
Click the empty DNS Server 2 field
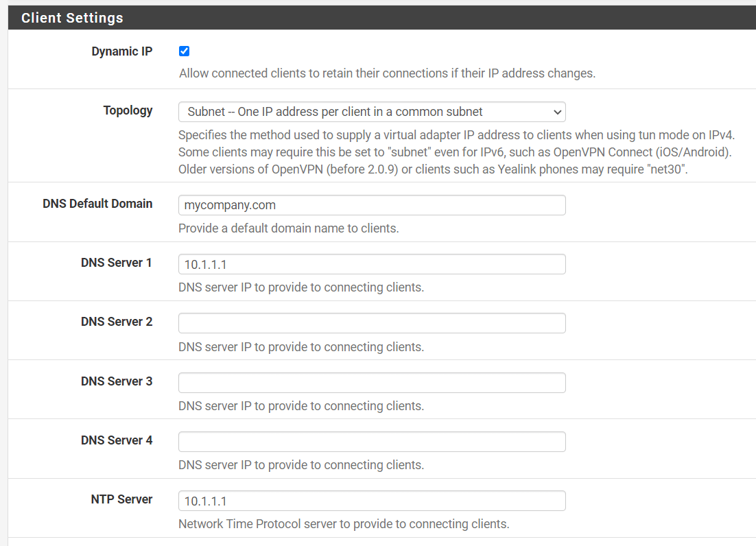371,322
